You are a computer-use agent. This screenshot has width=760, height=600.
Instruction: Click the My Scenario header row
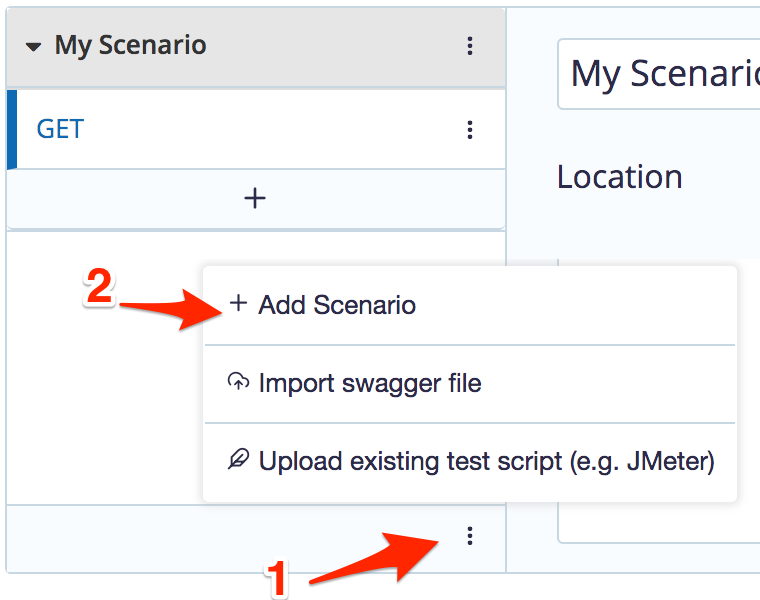click(256, 47)
